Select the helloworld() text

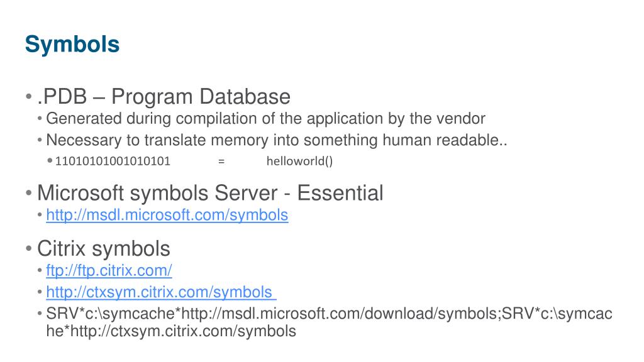point(299,161)
